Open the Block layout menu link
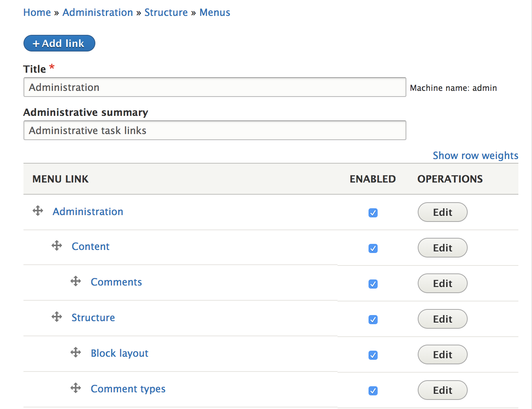 tap(120, 353)
